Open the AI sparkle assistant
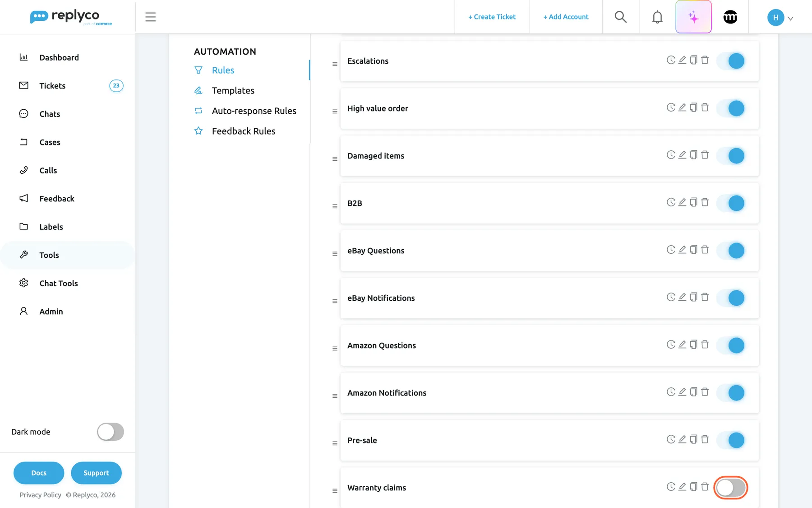This screenshot has width=812, height=508. 693,17
